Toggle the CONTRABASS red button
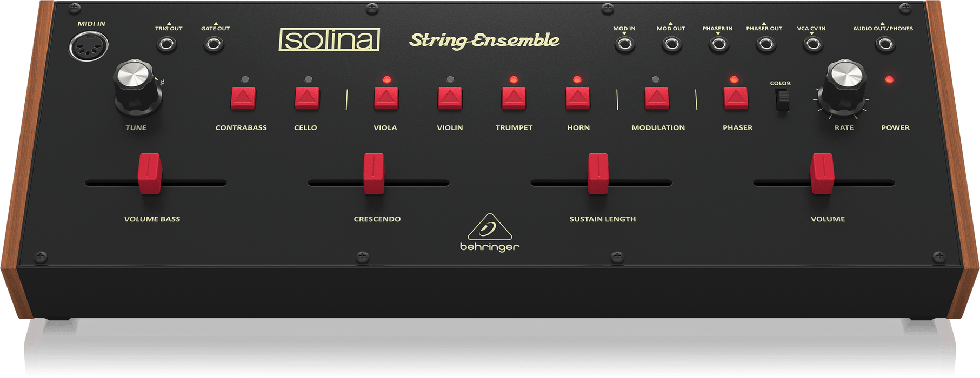This screenshot has height=378, width=980. tap(243, 98)
